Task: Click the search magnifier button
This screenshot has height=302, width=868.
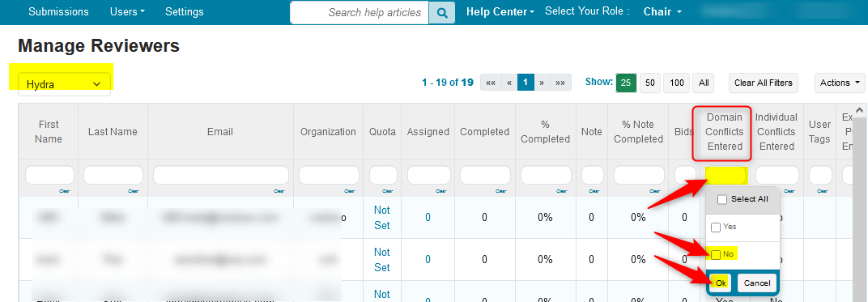Action: [442, 13]
